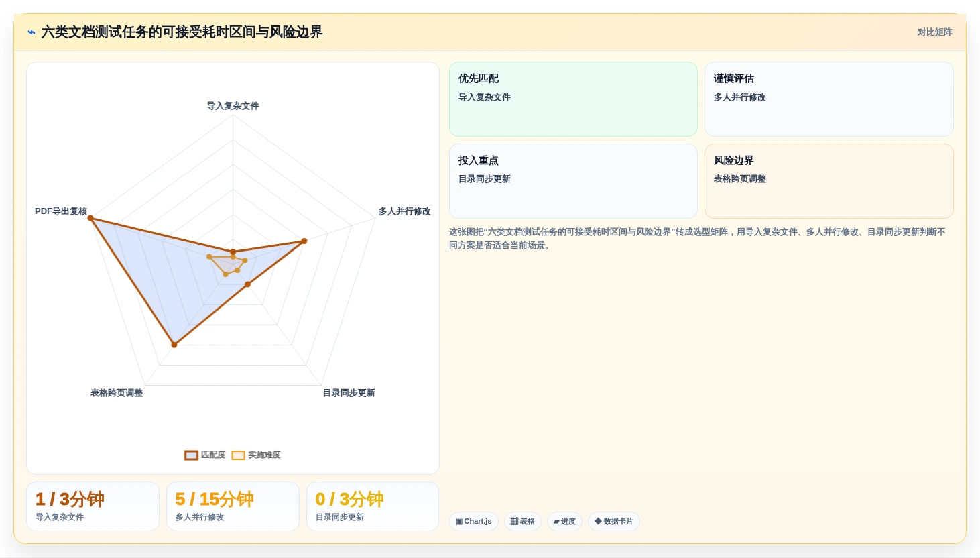Viewport: 980px width, 558px height.
Task: Click the 表格 tag chip
Action: point(523,521)
